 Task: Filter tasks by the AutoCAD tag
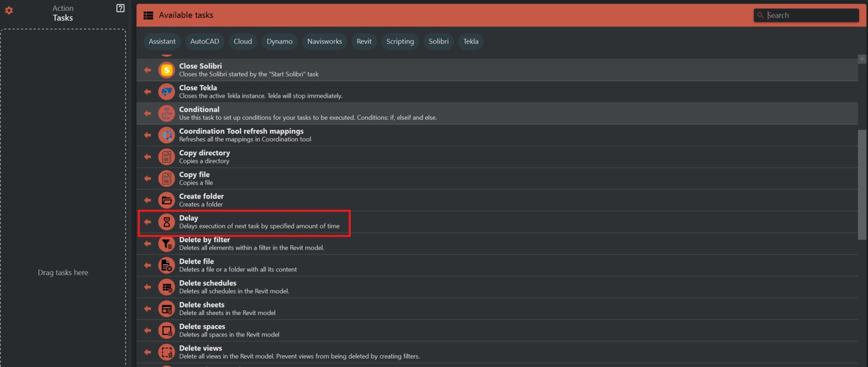(205, 41)
